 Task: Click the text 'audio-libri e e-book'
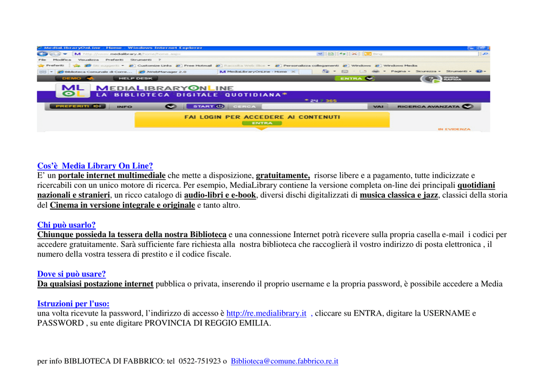pos(220,195)
